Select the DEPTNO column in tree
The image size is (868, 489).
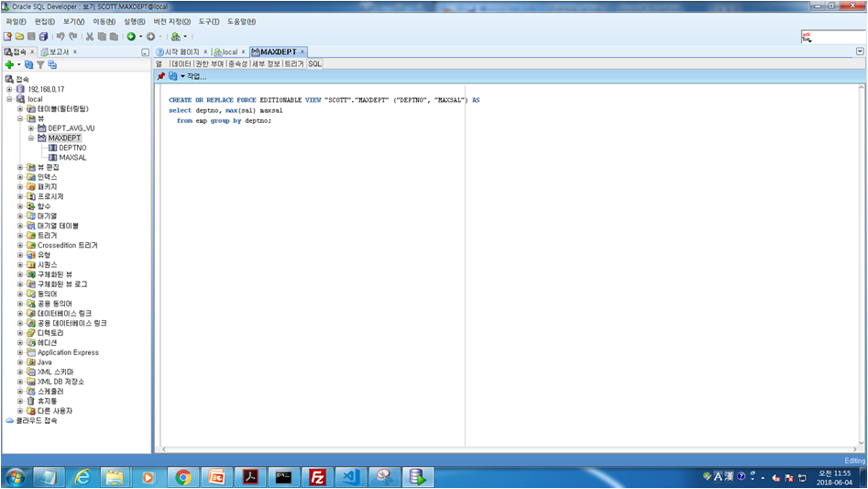(72, 148)
